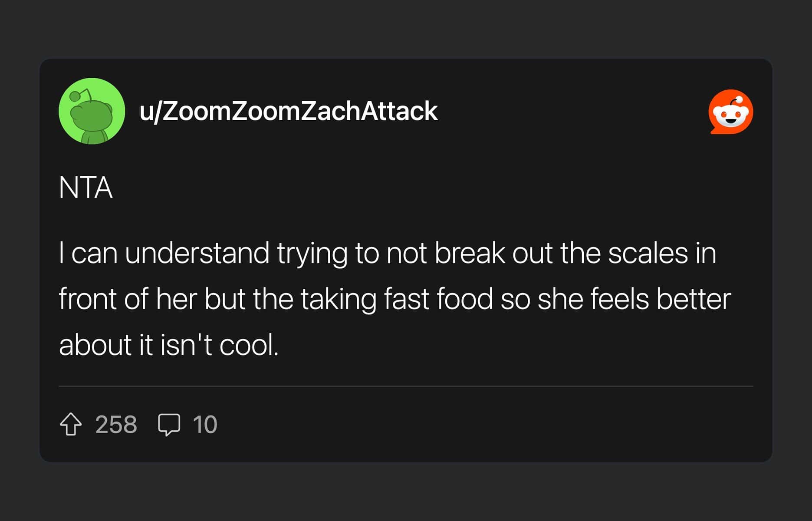Click the 258 upvote count

[116, 424]
